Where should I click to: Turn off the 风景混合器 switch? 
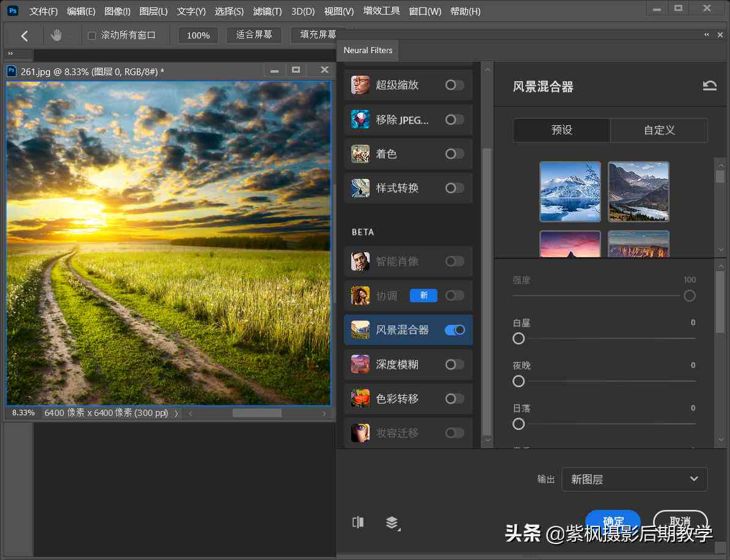454,330
